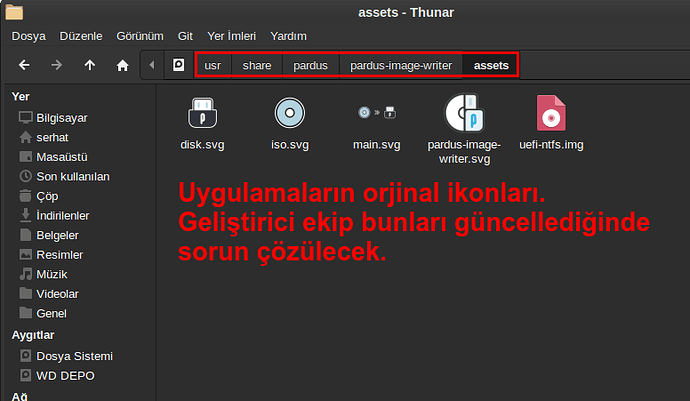Screen dimensions: 690x401
Task: Click the Masaüstü desktop icon in sidebar
Action: [x=26, y=157]
